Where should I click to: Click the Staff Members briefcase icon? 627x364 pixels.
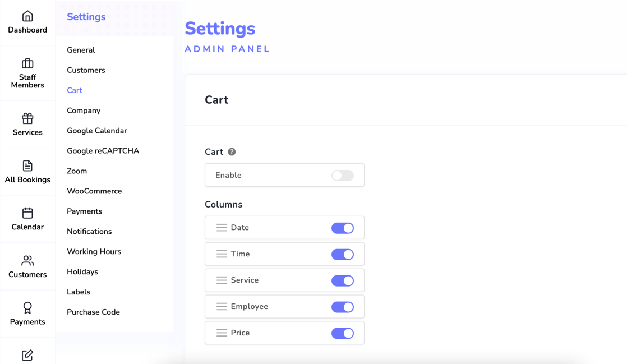tap(27, 63)
